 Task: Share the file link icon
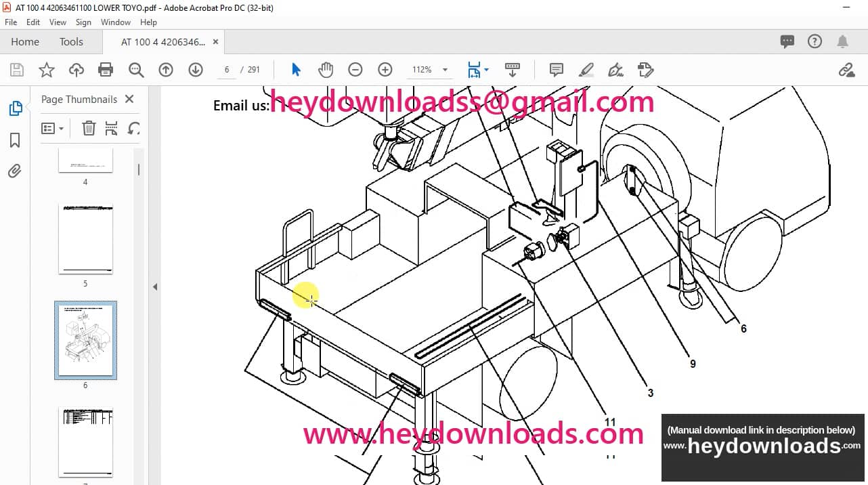coord(846,70)
